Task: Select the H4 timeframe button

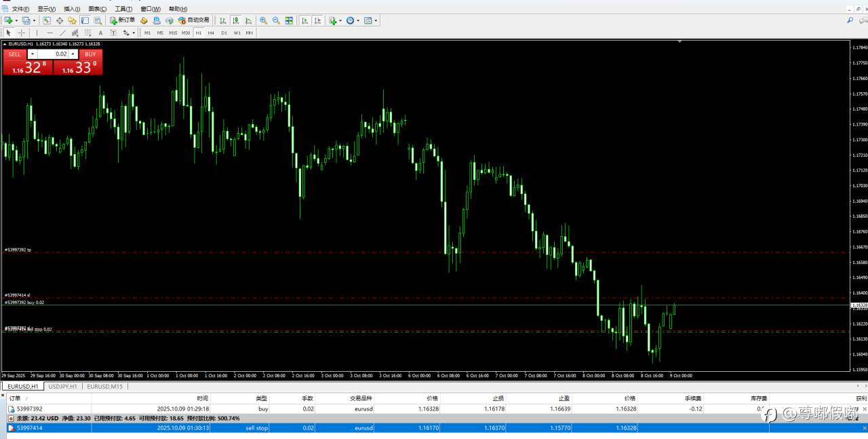Action: (211, 33)
